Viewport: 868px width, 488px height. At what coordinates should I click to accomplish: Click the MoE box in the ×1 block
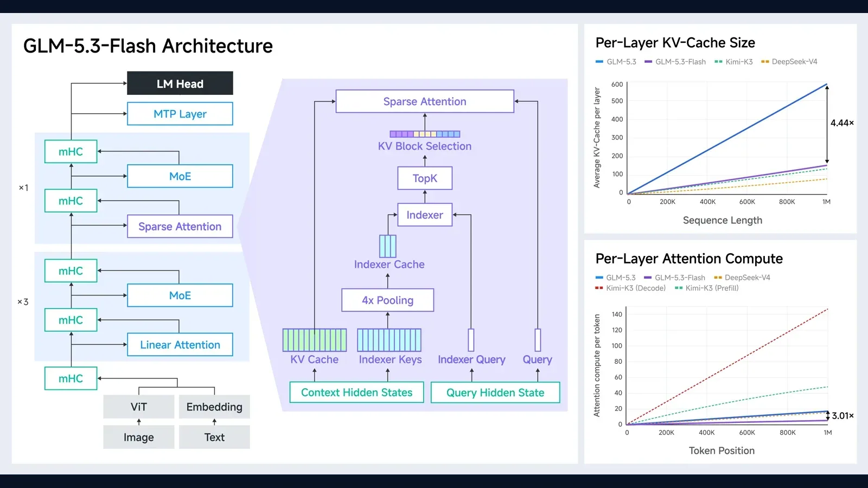[180, 176]
